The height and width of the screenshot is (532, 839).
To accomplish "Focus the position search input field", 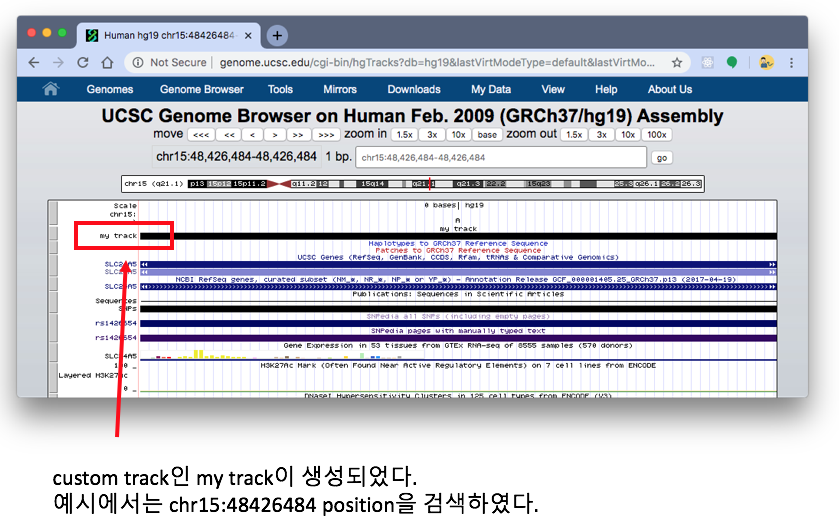I will point(501,157).
